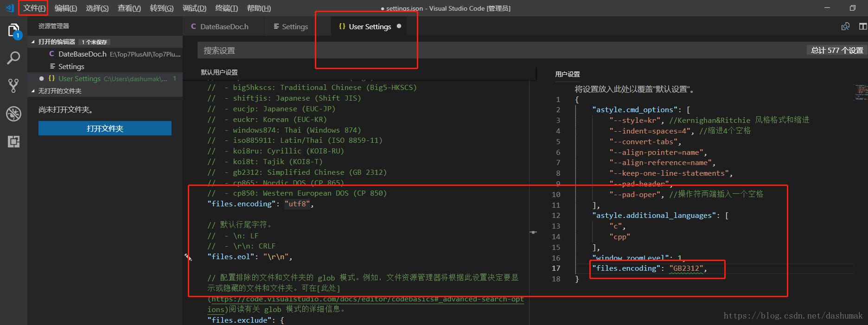The width and height of the screenshot is (868, 325).
Task: Click the 总计 577 个设置 counter
Action: 837,51
